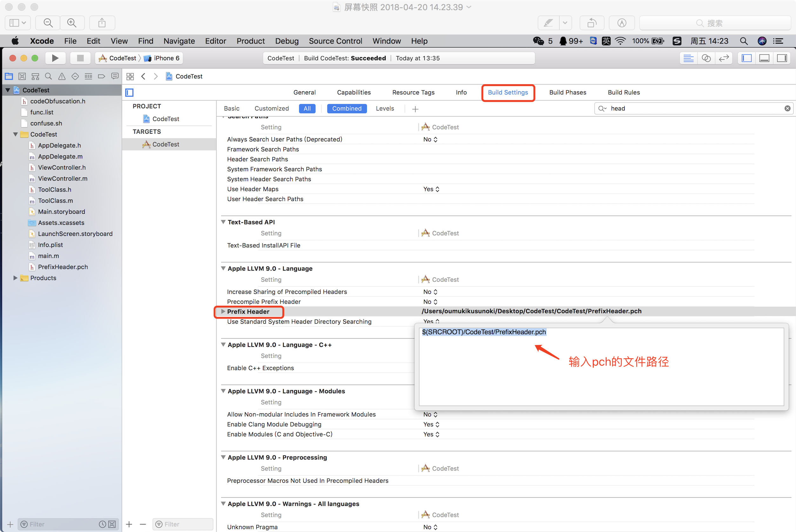Click the Stop build button
The height and width of the screenshot is (532, 796).
(x=80, y=58)
